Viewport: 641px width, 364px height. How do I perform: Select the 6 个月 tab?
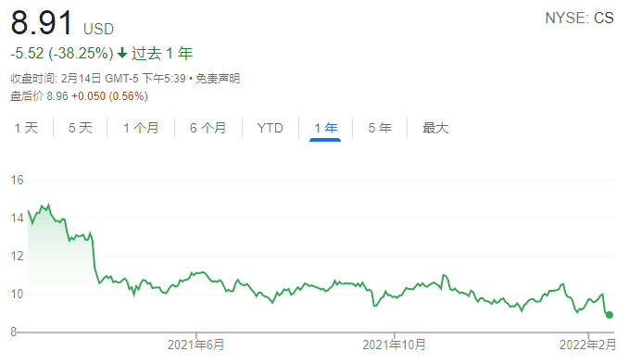point(208,128)
